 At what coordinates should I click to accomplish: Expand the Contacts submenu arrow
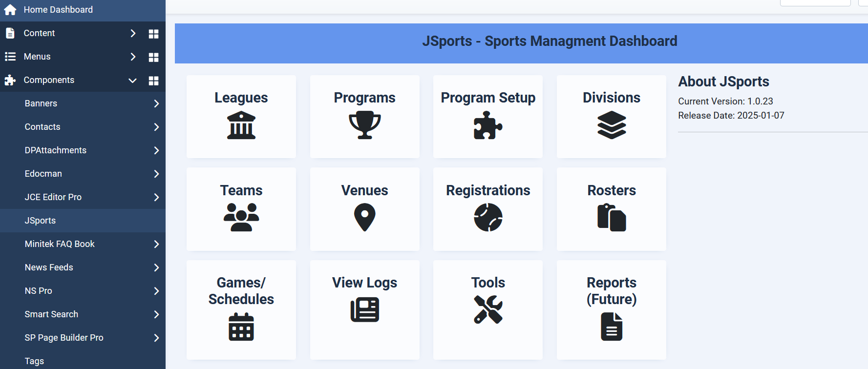156,127
